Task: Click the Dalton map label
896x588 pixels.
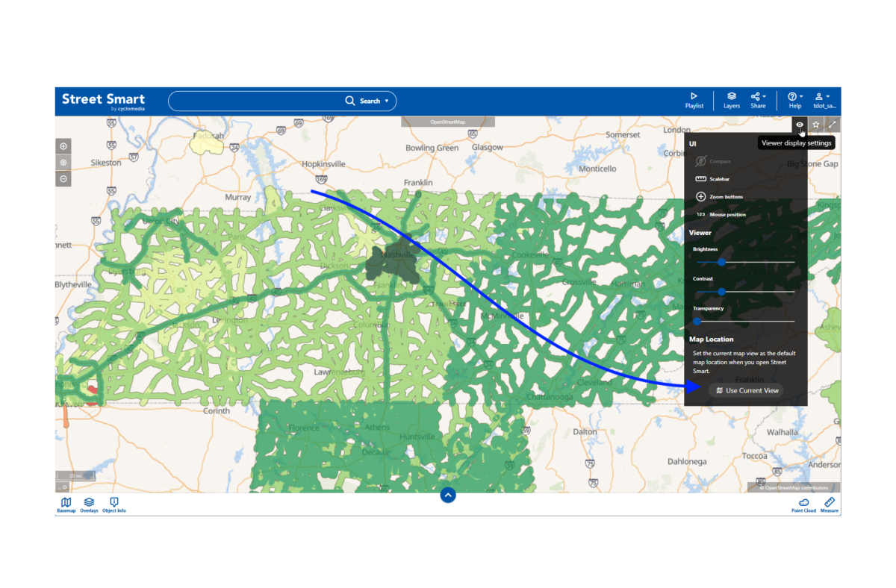Action: pos(585,431)
